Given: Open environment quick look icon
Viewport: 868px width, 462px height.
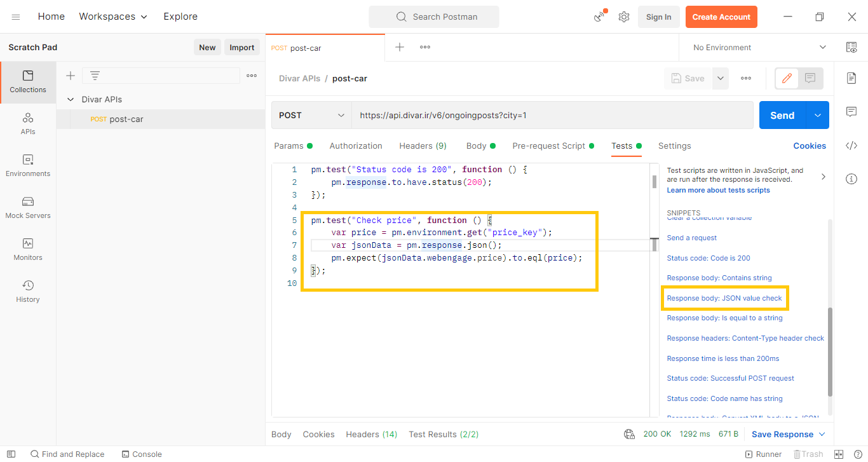Looking at the screenshot, I should click(x=851, y=47).
